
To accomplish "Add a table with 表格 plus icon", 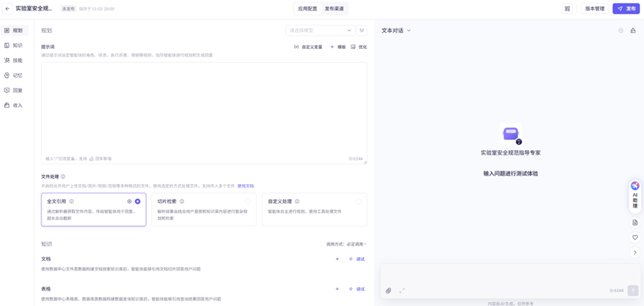I will (337, 289).
